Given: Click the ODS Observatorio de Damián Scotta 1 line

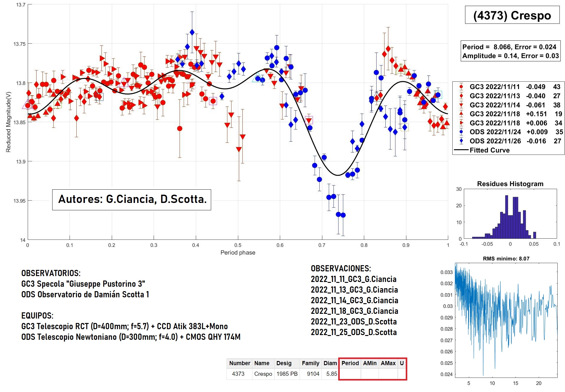Looking at the screenshot, I should click(x=85, y=294).
